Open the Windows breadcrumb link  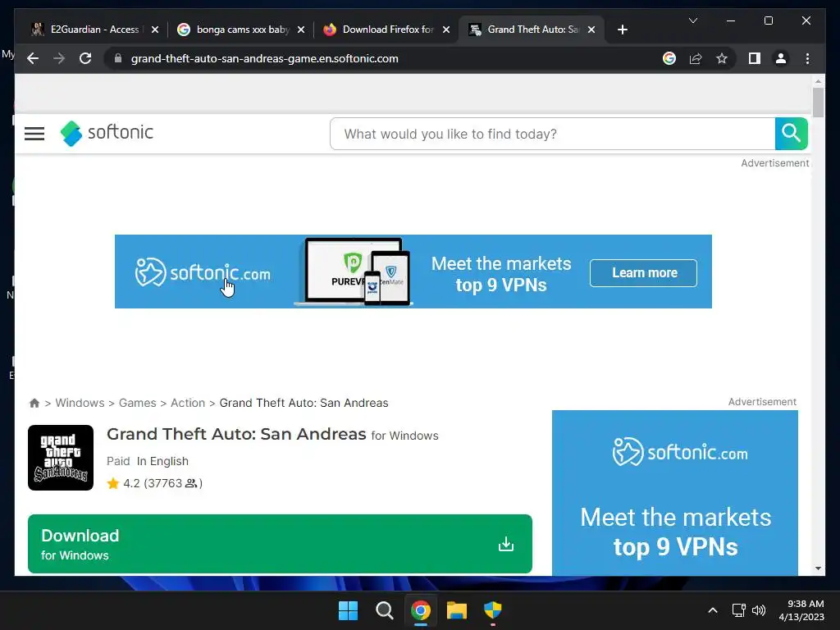click(x=80, y=403)
